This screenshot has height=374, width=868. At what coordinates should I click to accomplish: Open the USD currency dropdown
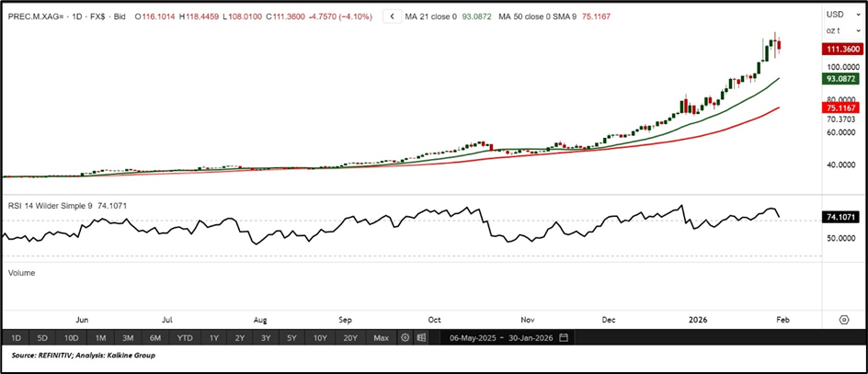pos(835,15)
